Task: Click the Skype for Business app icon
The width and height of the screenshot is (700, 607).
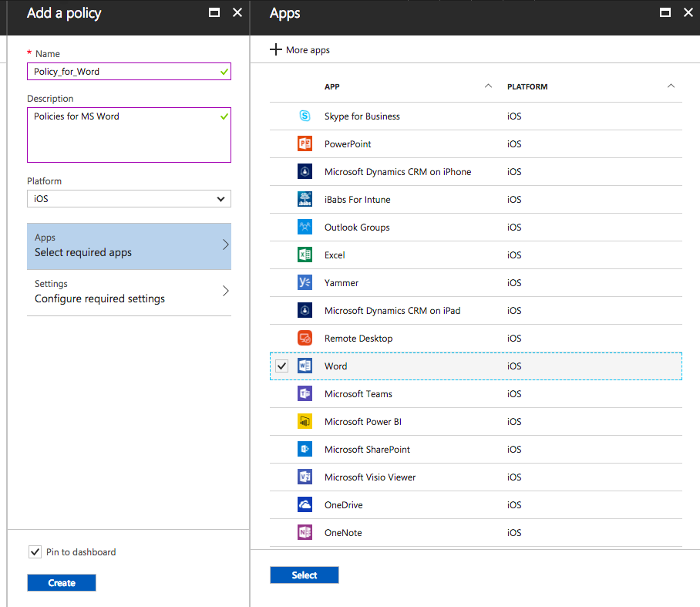Action: [305, 116]
